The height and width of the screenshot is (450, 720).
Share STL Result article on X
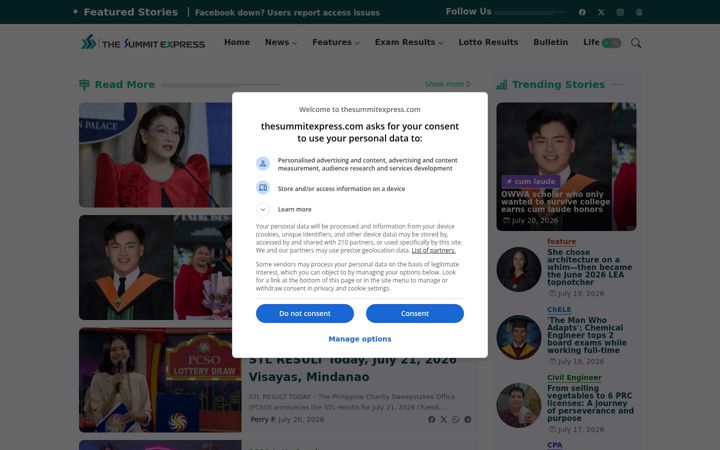444,419
